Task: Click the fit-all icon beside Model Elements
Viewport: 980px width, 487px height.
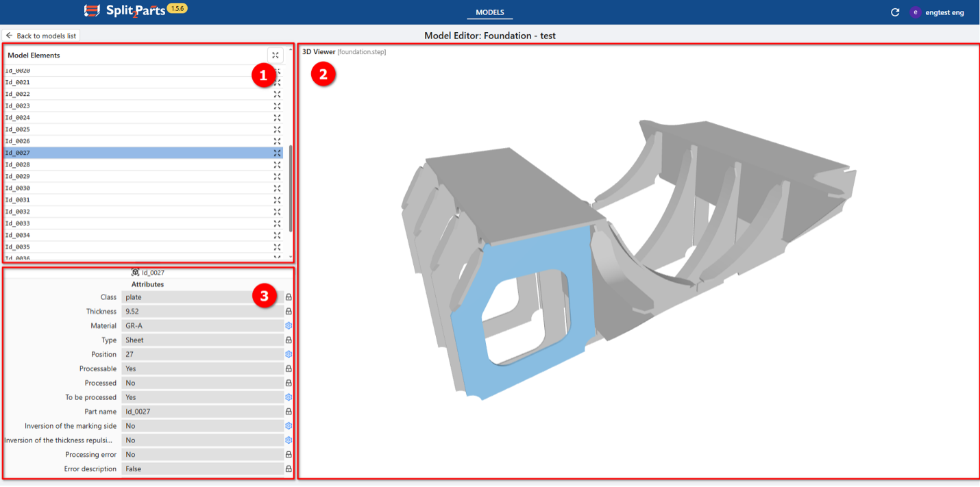Action: [x=275, y=55]
